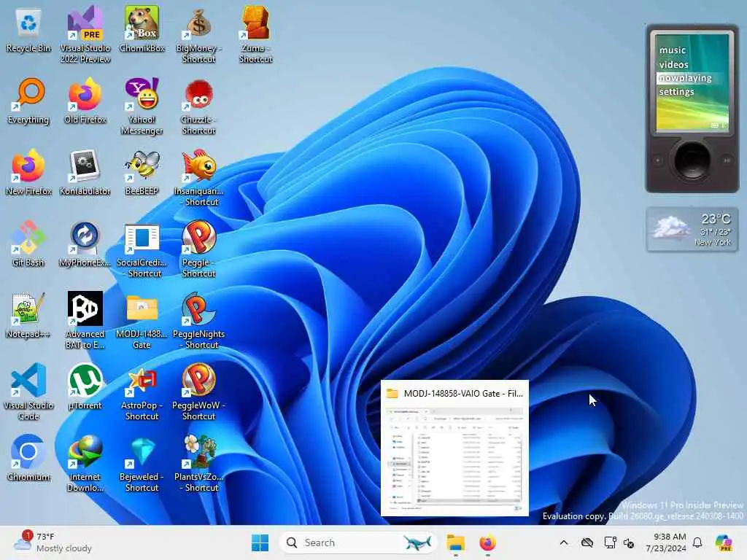This screenshot has height=560, width=747.
Task: Select the PlantsVsZombies shortcut icon
Action: 198,464
